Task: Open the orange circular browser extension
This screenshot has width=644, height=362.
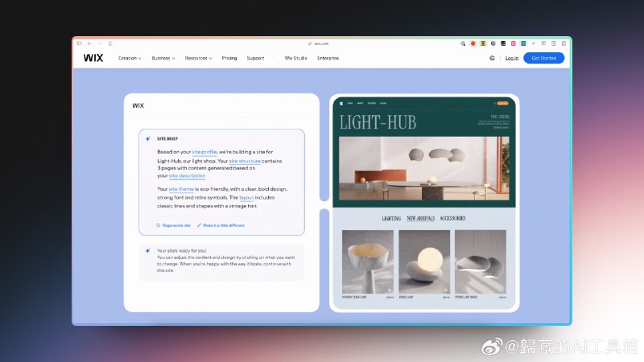Action: (473, 43)
